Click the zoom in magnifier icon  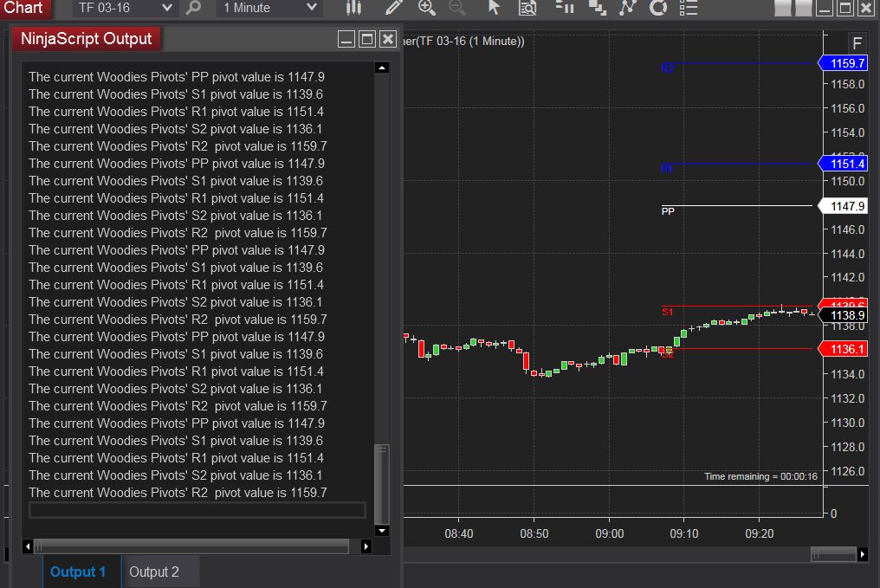pyautogui.click(x=426, y=7)
